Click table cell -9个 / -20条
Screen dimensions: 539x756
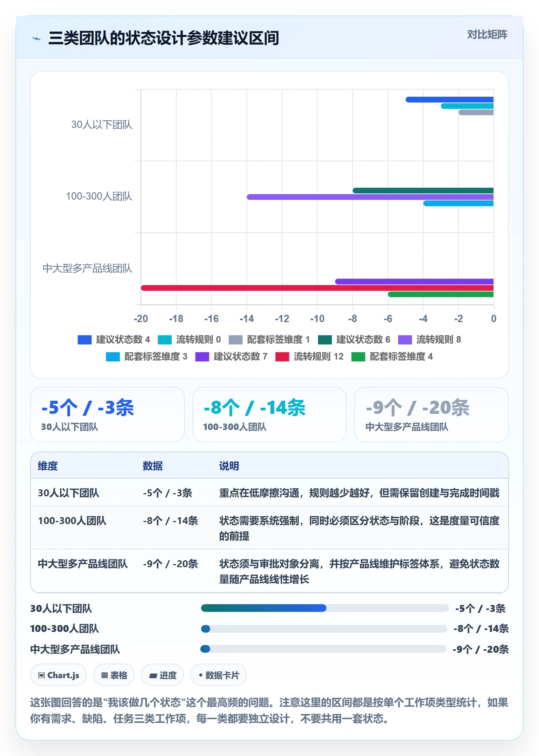pos(171,564)
